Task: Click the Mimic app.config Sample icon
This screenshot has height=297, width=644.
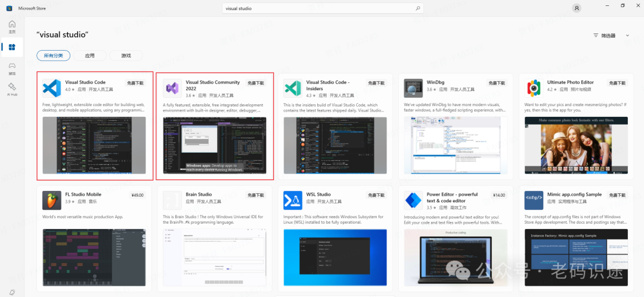Action: point(534,200)
